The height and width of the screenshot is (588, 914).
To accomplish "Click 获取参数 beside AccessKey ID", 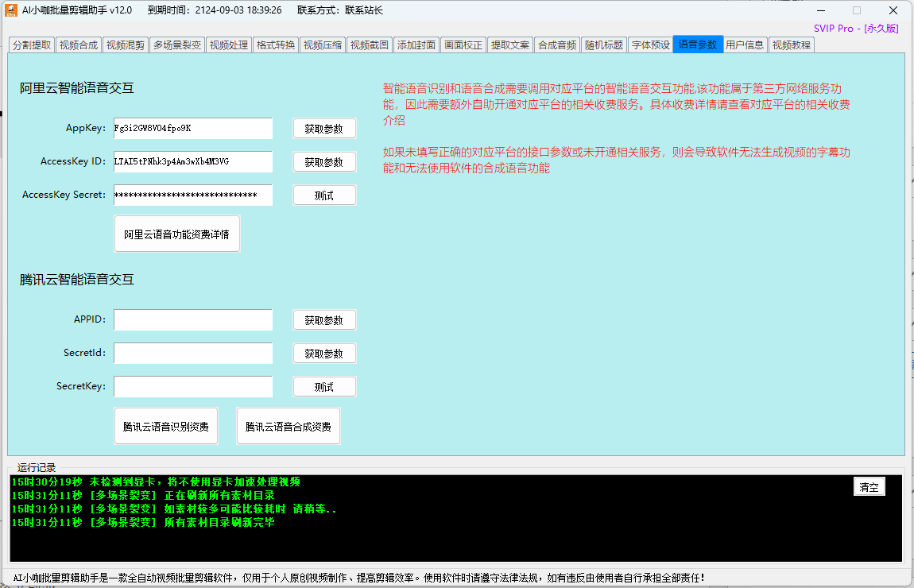I will [x=324, y=162].
